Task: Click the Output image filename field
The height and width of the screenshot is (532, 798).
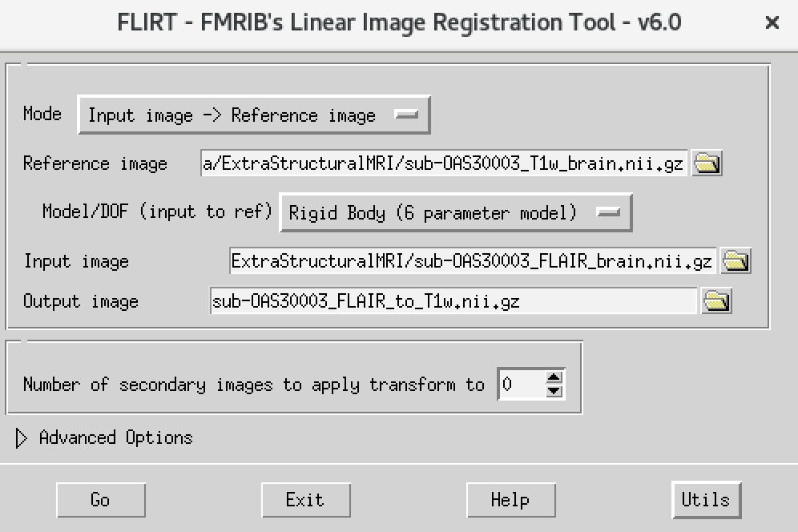Action: coord(453,301)
